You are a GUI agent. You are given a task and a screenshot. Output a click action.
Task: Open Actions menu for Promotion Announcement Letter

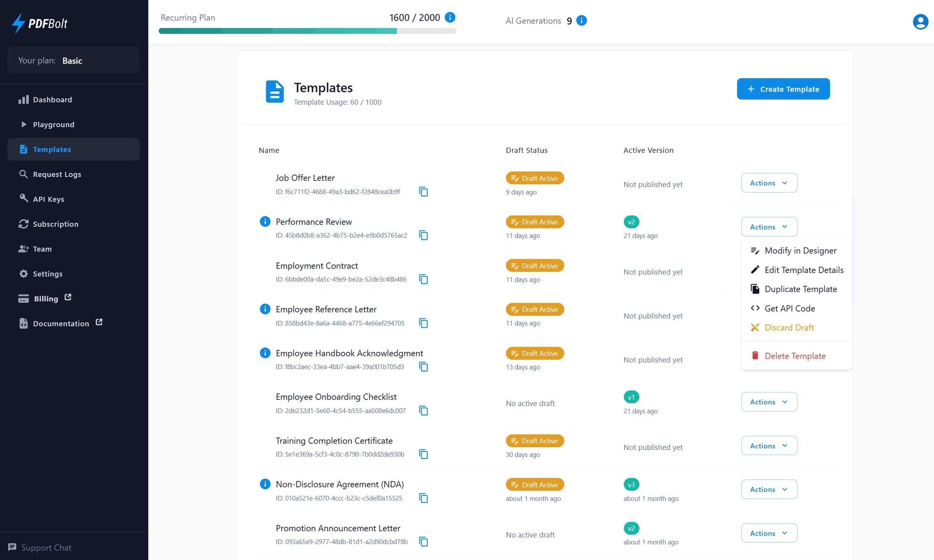(769, 533)
